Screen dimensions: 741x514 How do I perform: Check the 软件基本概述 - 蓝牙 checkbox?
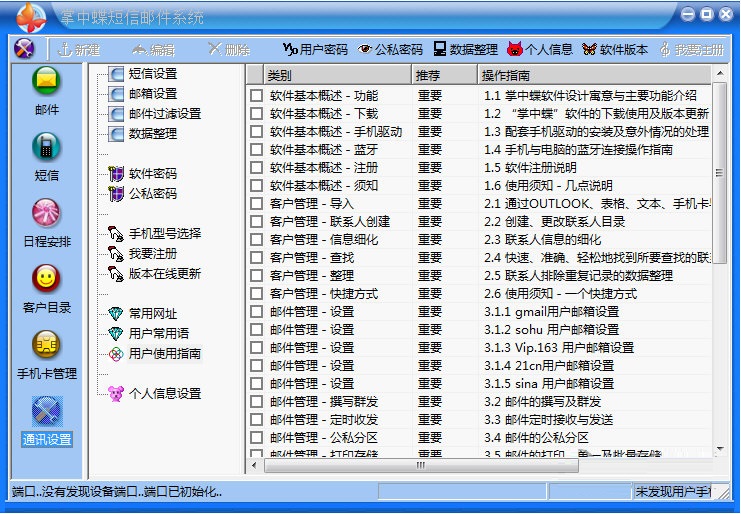(x=257, y=150)
